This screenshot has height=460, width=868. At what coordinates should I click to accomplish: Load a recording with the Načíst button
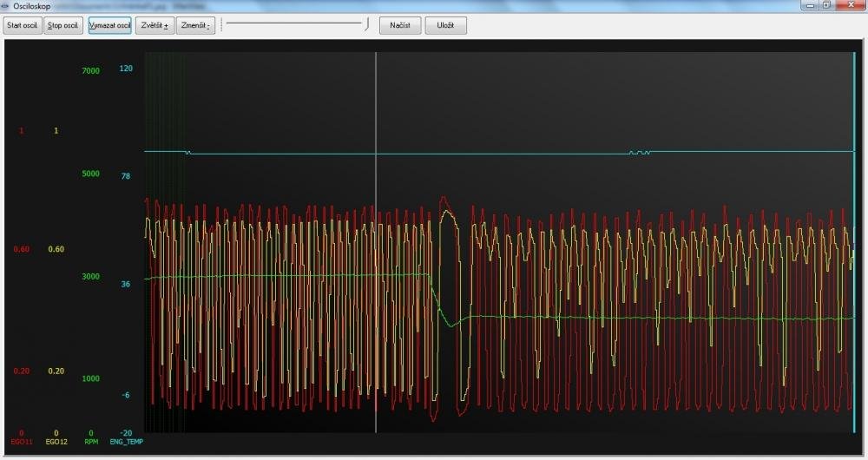400,25
